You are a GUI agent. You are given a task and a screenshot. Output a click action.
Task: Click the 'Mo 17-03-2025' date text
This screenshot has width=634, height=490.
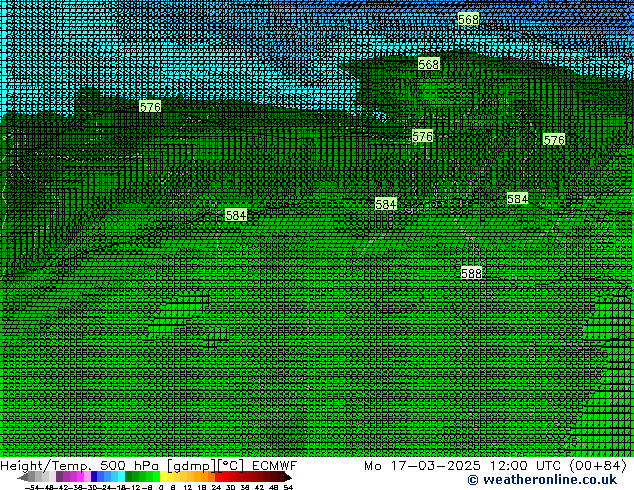(x=422, y=466)
